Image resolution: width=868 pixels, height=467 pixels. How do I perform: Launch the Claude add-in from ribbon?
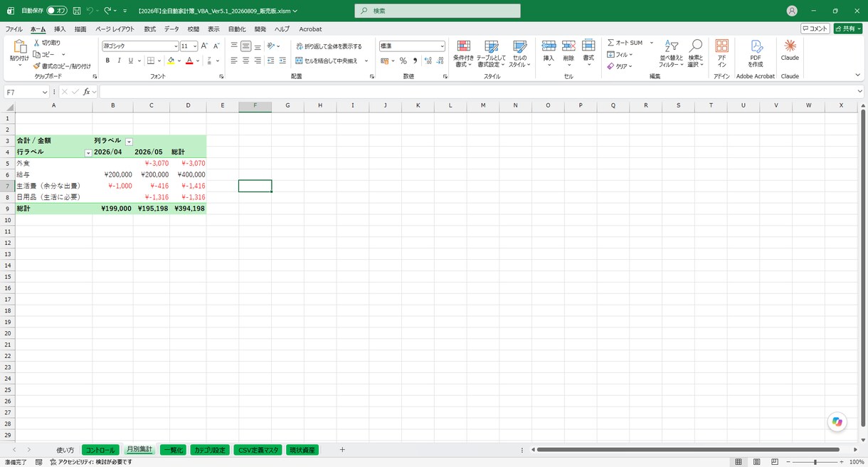point(790,50)
